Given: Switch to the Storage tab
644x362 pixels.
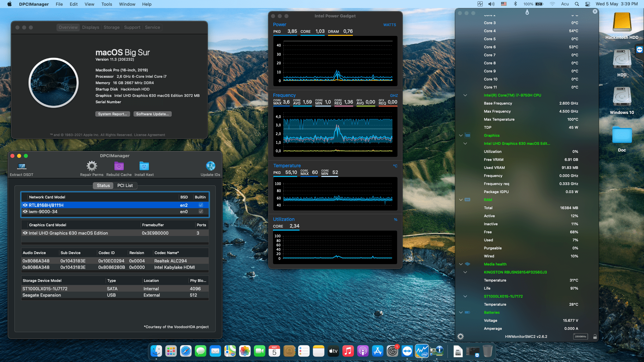Looking at the screenshot, I should [x=111, y=27].
